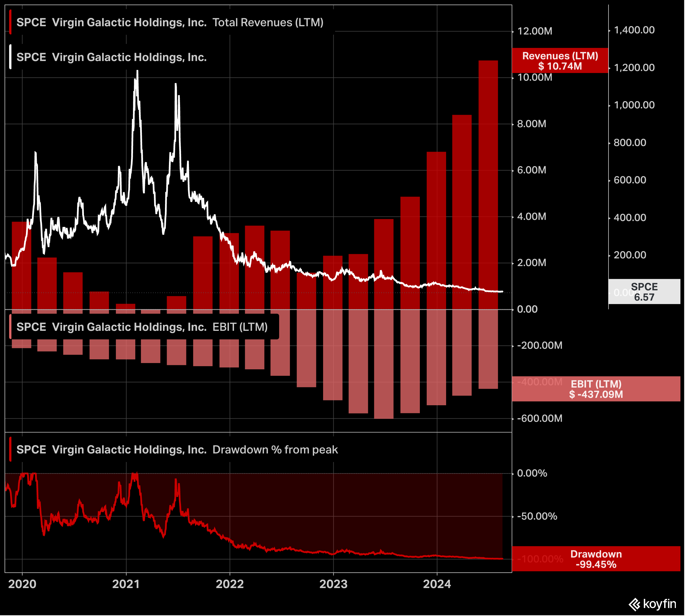Click the 800.00 price axis label
685x616 pixels.
(x=630, y=143)
